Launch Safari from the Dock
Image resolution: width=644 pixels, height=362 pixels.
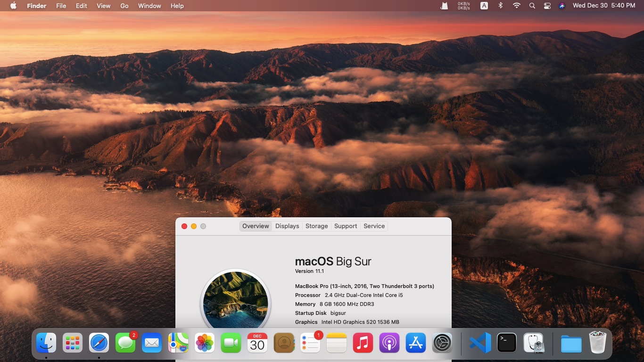pos(99,343)
